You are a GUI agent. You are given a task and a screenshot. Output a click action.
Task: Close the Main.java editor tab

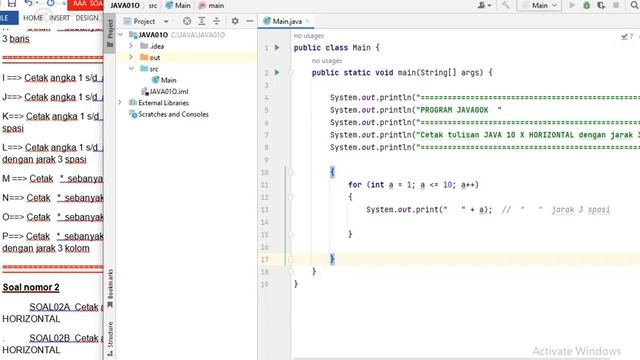point(308,21)
